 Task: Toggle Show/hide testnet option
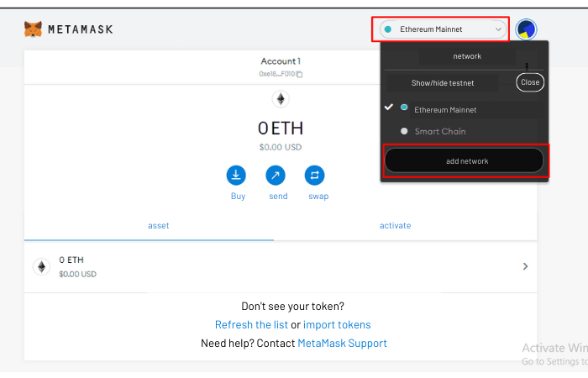tap(443, 83)
